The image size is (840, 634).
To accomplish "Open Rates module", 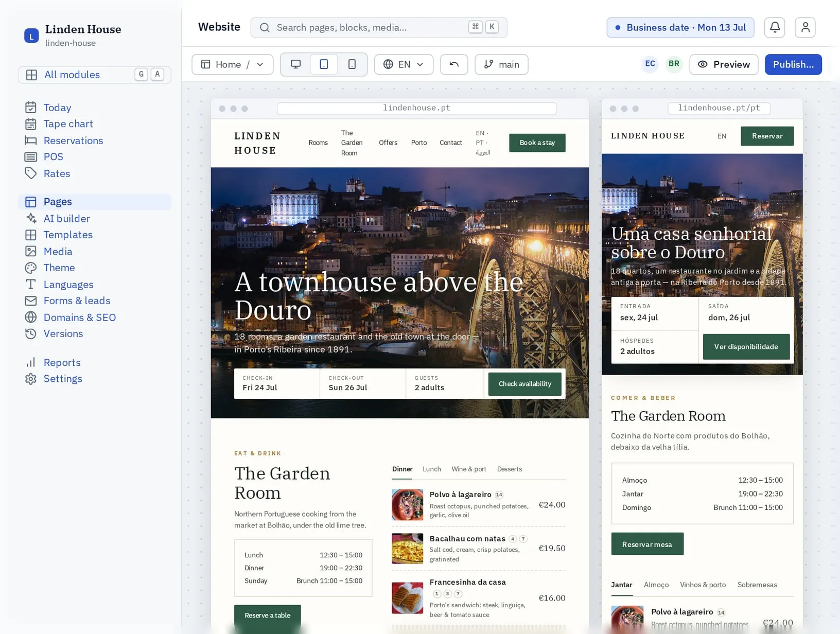I will [x=95, y=173].
